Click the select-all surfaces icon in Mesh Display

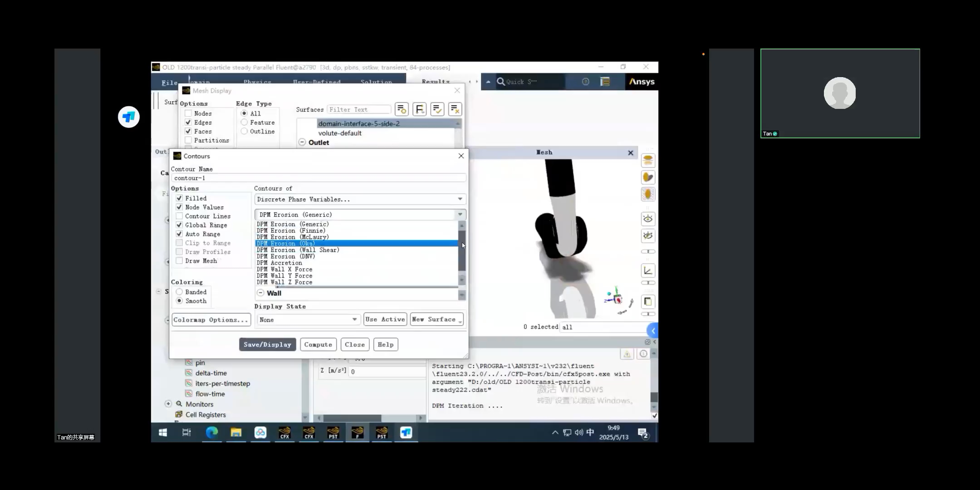point(437,109)
